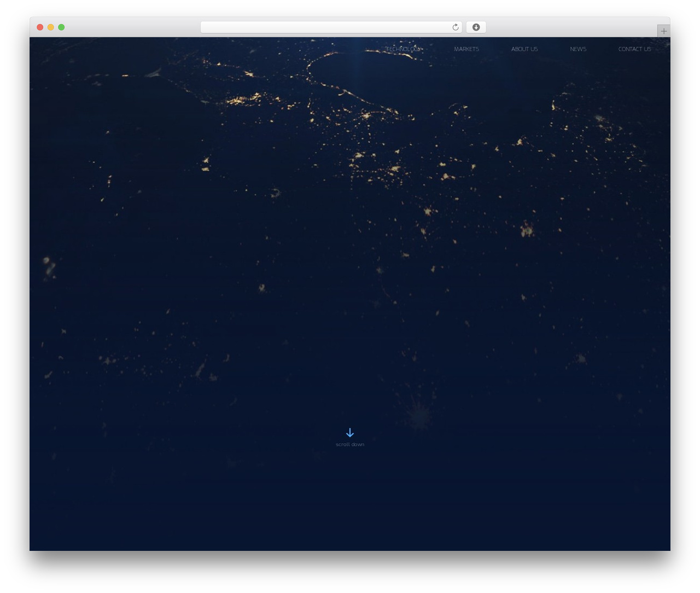The height and width of the screenshot is (593, 700).
Task: Maximize the window with the green button
Action: [61, 27]
